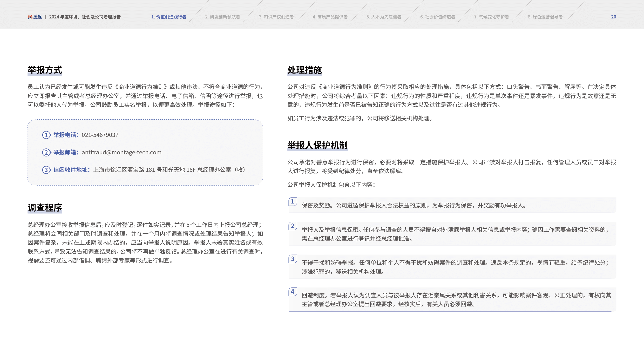Click the Montage logo in header
Image resolution: width=644 pixels, height=361 pixels.
pyautogui.click(x=35, y=17)
